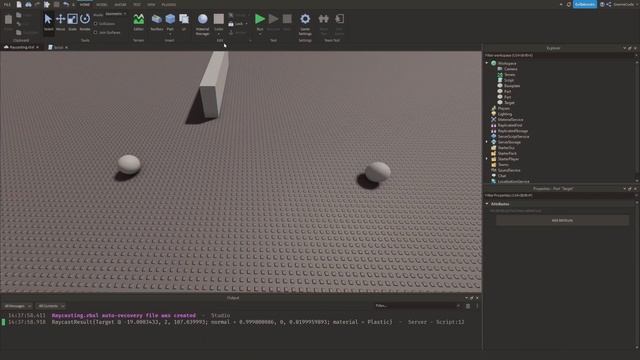
Task: Open the FILE menu
Action: pyautogui.click(x=7, y=4)
